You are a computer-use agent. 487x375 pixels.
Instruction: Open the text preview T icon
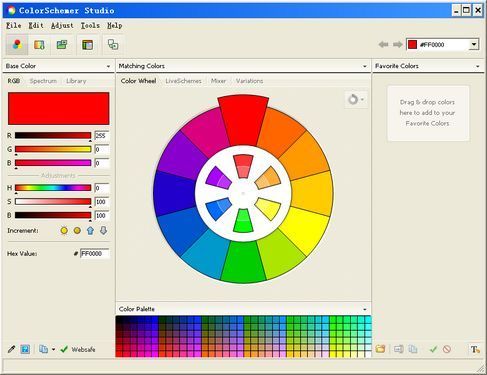coord(475,349)
